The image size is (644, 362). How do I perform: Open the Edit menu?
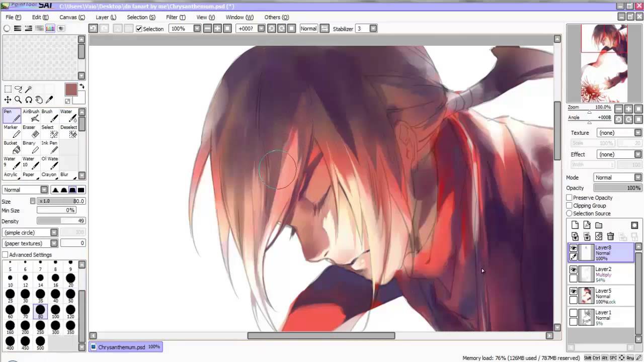(40, 17)
